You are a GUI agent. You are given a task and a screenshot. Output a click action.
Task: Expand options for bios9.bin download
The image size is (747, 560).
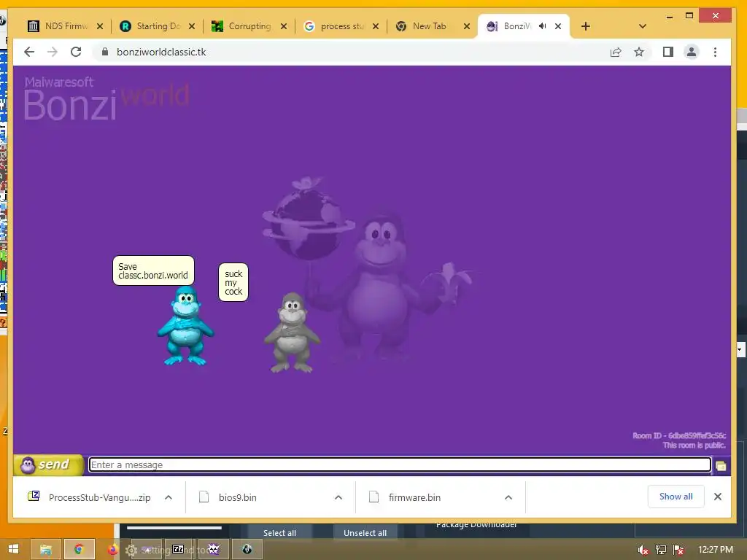[x=338, y=497]
